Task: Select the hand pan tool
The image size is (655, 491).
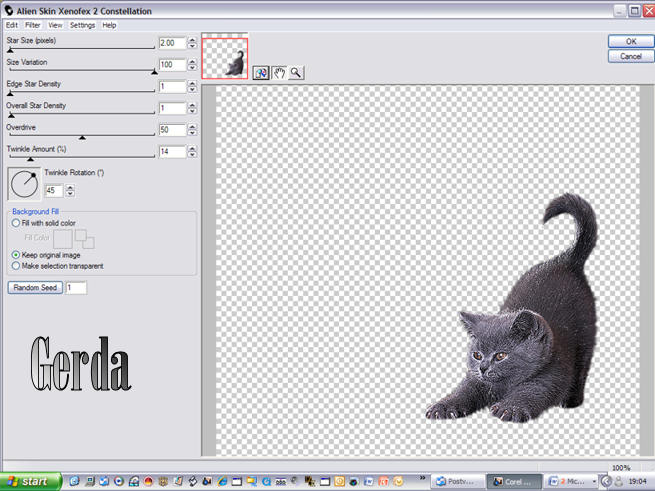Action: pos(279,73)
